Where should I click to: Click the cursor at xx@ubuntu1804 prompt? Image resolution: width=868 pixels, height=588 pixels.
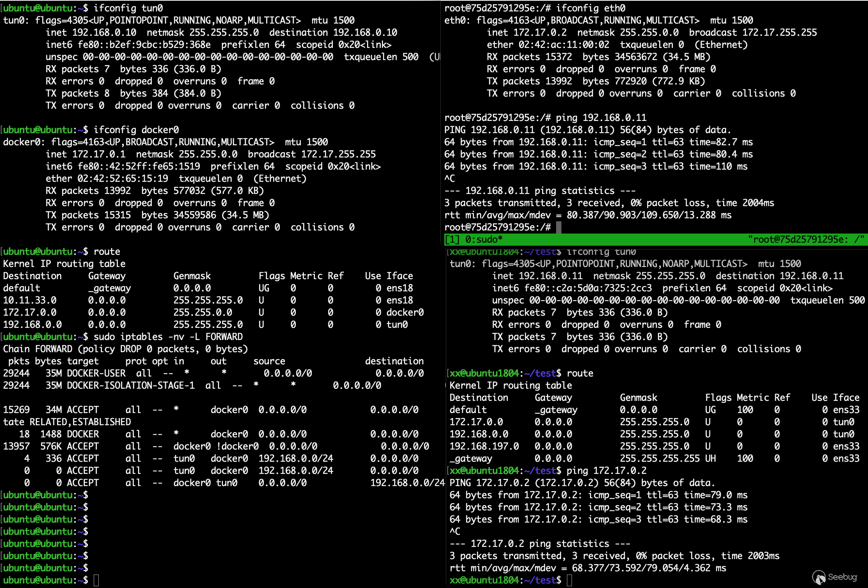pos(569,580)
